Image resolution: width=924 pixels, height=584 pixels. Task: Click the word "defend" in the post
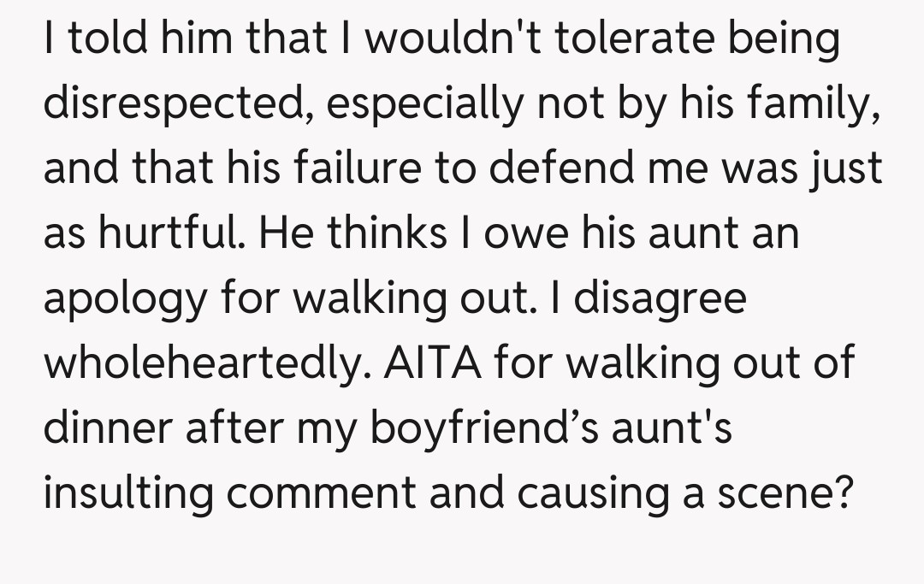[x=568, y=167]
